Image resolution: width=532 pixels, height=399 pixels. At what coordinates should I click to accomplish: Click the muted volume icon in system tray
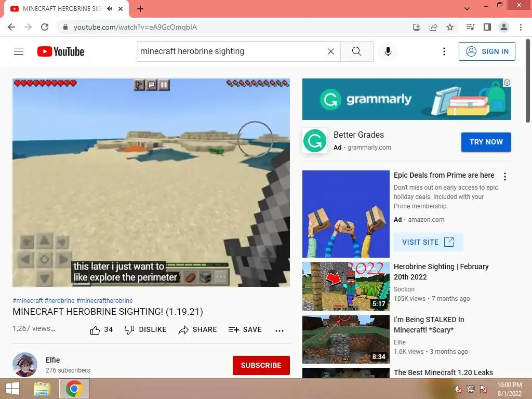tap(458, 390)
